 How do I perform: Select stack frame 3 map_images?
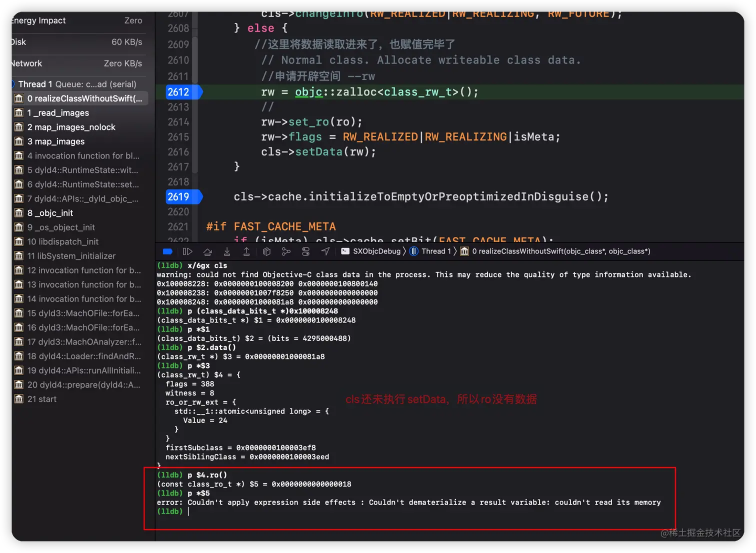pos(80,141)
